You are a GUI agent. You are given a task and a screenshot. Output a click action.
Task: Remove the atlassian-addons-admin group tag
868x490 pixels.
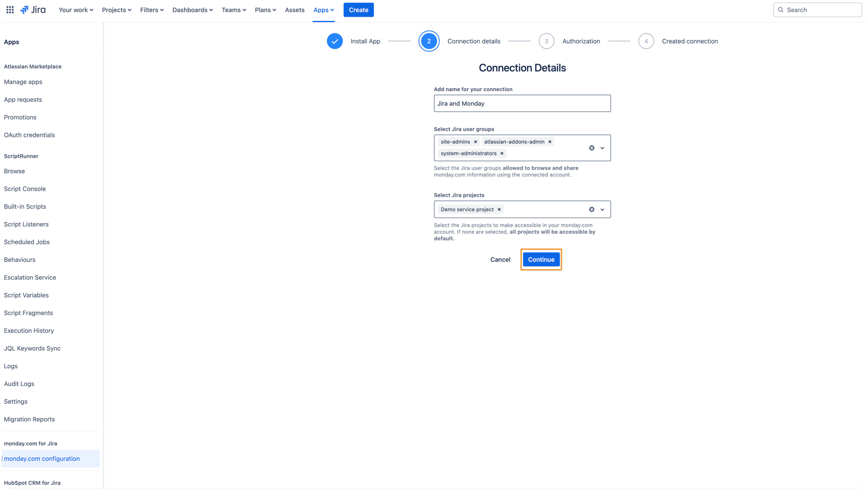tap(550, 142)
